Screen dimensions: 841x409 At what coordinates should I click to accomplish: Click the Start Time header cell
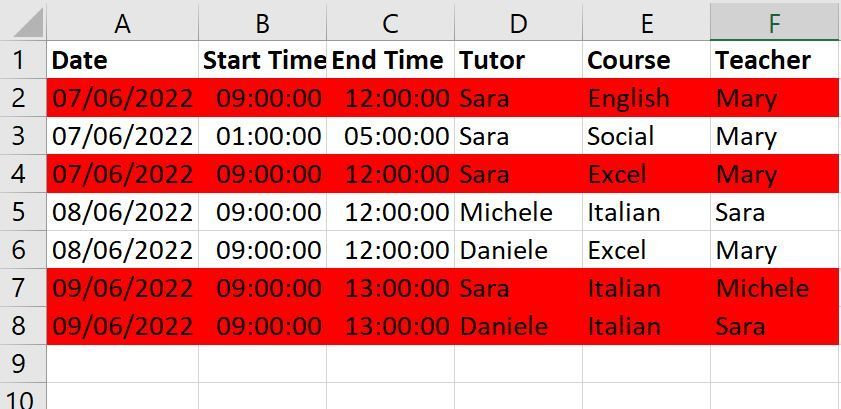pos(262,60)
